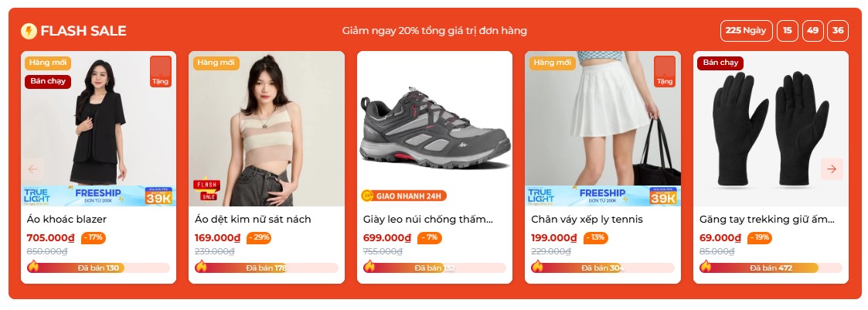Click the black trekking gloves image

pyautogui.click(x=771, y=128)
